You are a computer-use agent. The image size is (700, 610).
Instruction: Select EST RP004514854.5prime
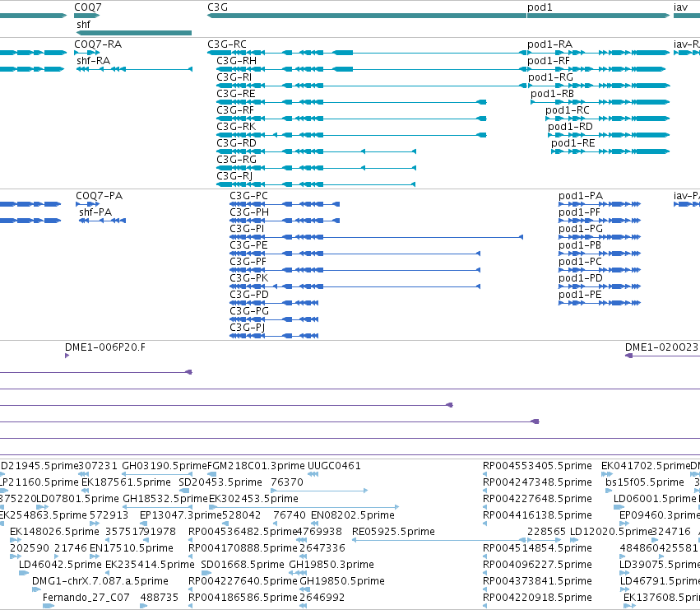537,548
